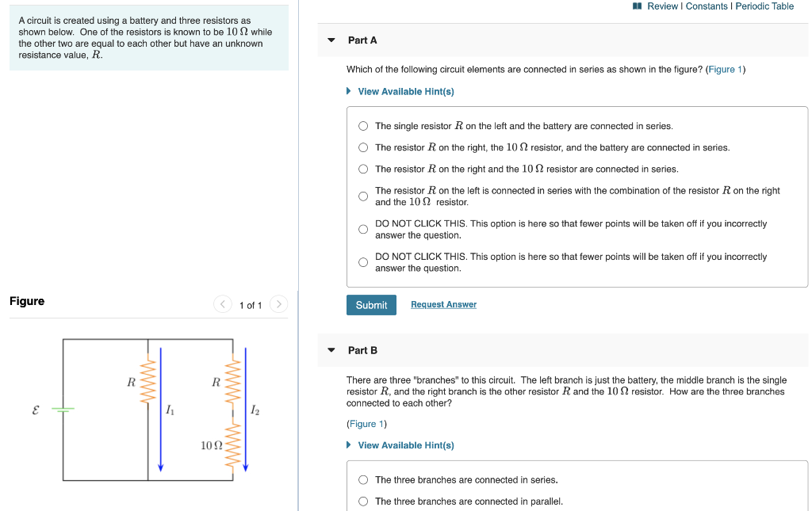Click the blue hint arrow in Part A
Viewport: 812px width, 511px height.
[x=349, y=91]
